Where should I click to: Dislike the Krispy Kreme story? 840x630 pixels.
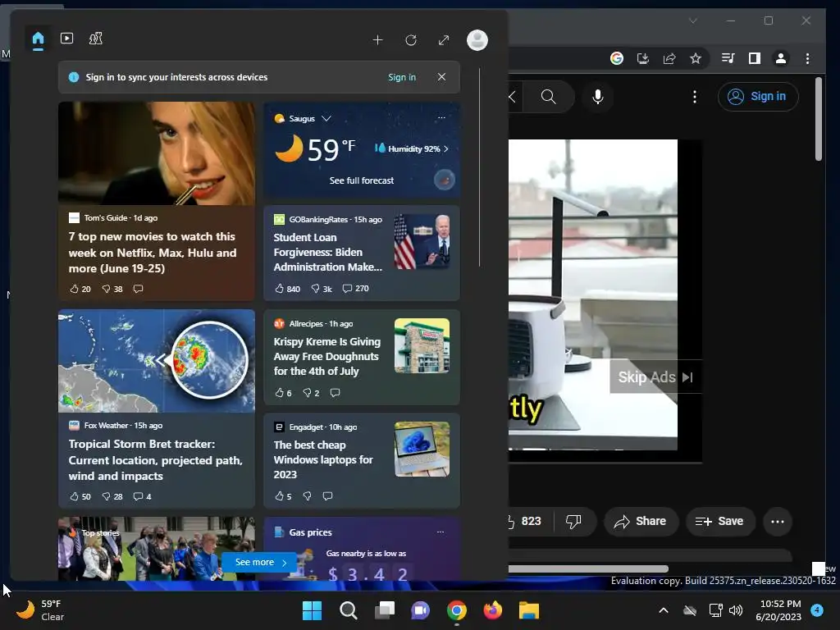click(311, 393)
